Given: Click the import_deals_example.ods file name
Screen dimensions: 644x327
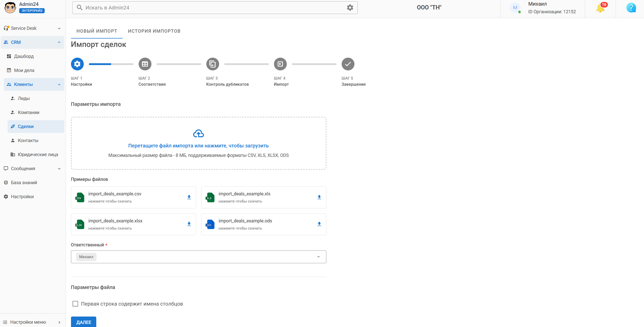Looking at the screenshot, I should (245, 221).
